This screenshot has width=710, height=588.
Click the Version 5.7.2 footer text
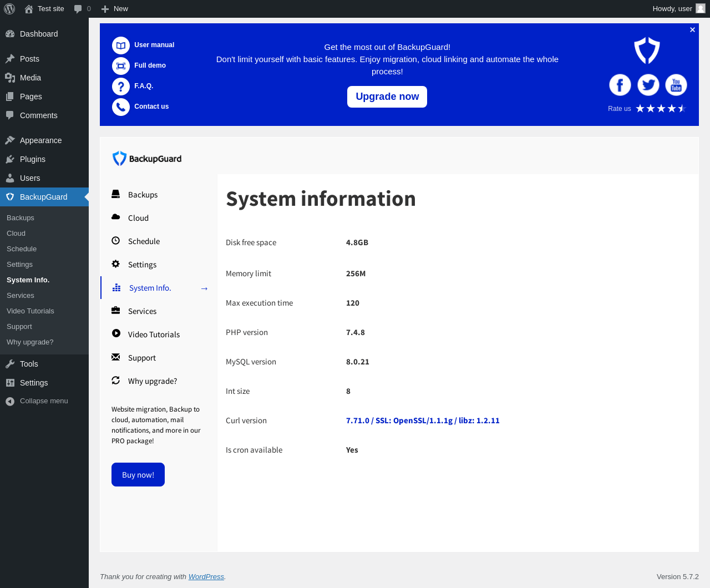[x=678, y=577]
